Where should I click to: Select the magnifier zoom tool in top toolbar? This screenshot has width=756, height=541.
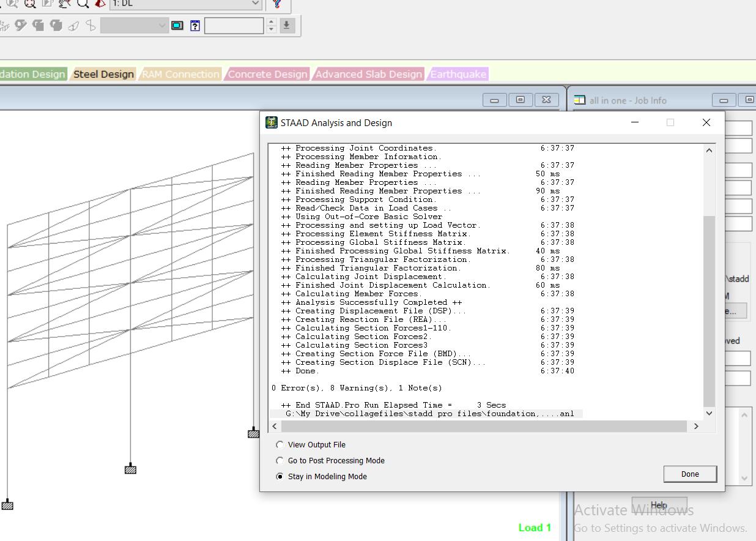click(x=83, y=4)
